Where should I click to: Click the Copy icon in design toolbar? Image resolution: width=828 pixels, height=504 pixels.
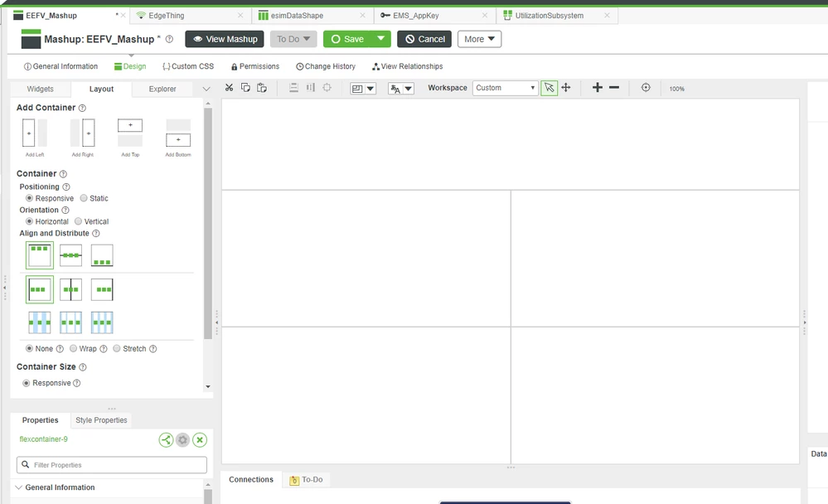(x=245, y=88)
